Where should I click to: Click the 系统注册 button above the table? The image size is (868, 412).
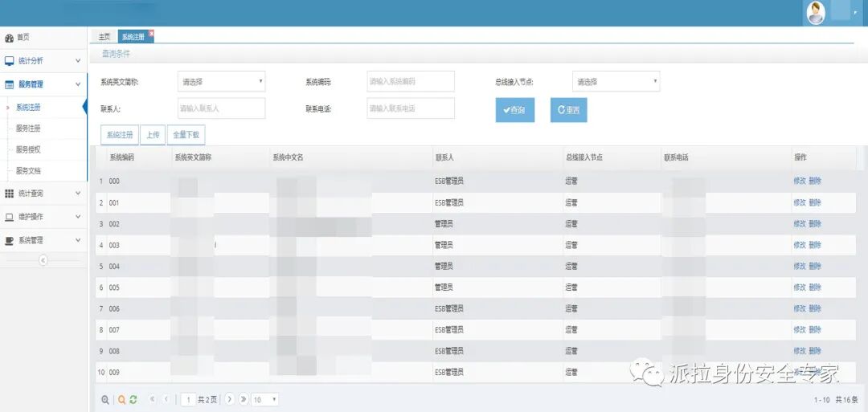[x=120, y=135]
